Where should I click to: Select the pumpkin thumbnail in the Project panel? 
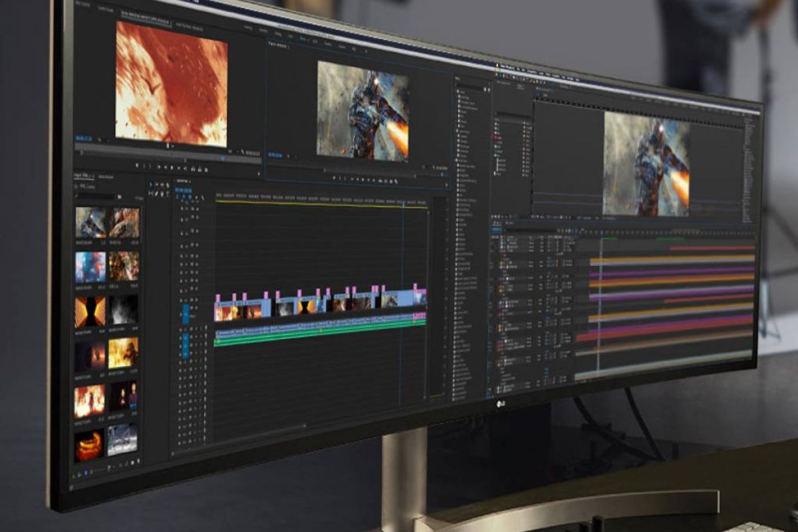[88, 444]
